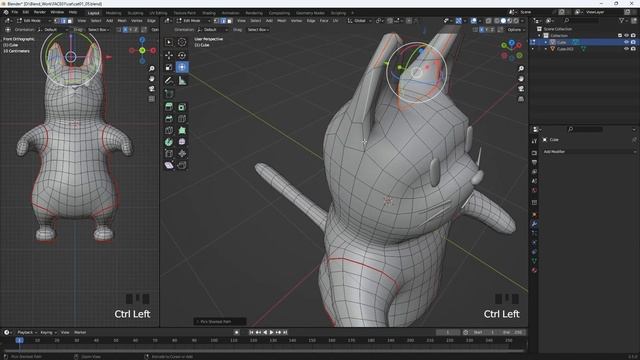This screenshot has width=640, height=360.
Task: Expand the Cube.003 item in outliner
Action: click(x=546, y=49)
